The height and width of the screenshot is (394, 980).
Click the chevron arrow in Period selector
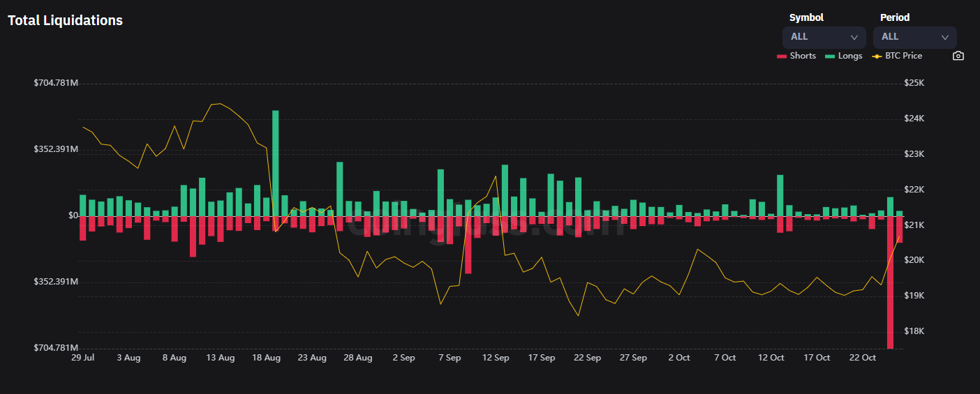coord(945,38)
